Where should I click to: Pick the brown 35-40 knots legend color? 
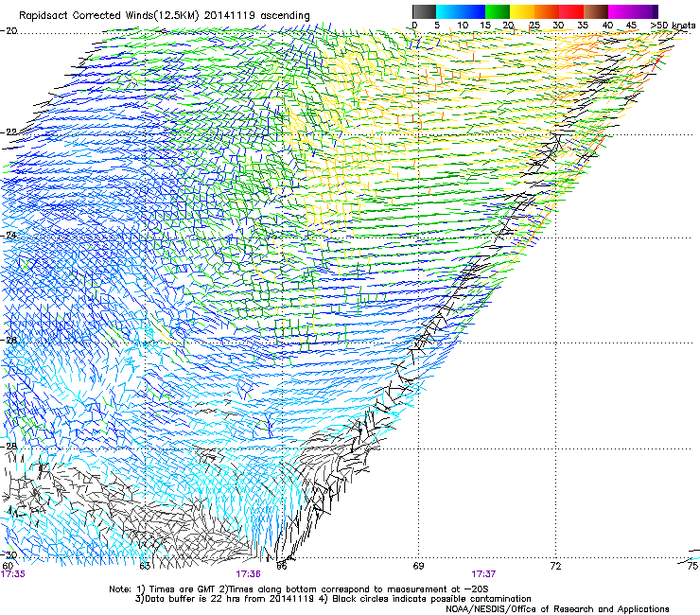pyautogui.click(x=596, y=11)
